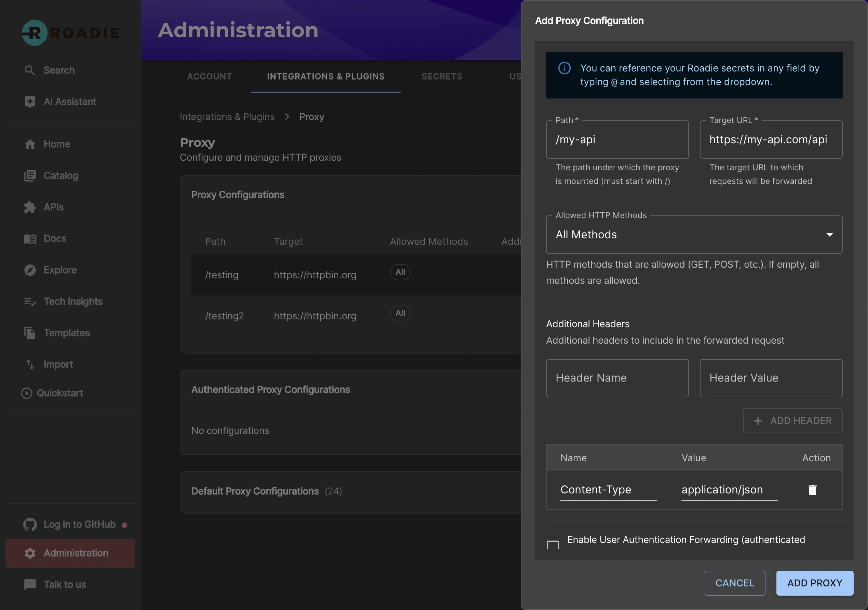Image resolution: width=868 pixels, height=610 pixels.
Task: Open the Allowed HTTP Methods dropdown
Action: (694, 235)
